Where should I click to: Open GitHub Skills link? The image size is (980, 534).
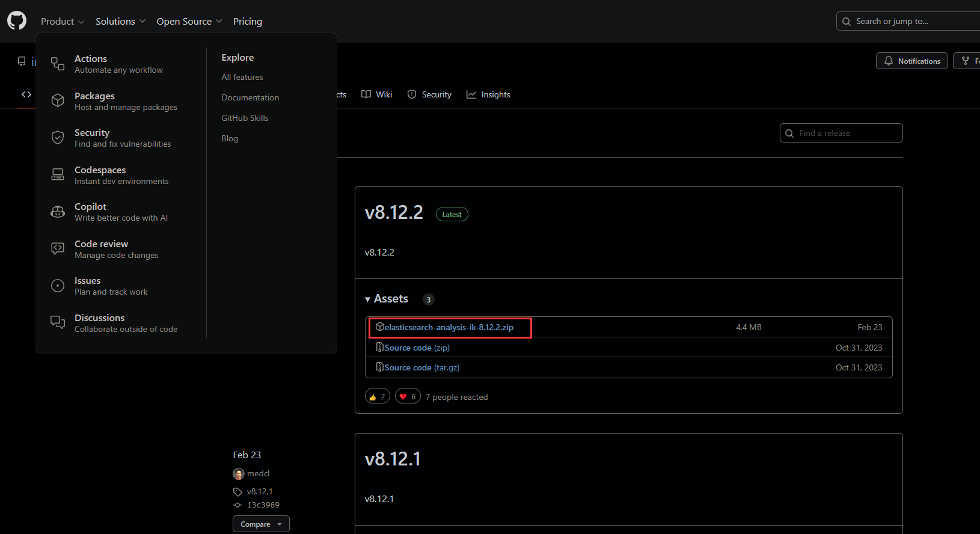pos(245,118)
